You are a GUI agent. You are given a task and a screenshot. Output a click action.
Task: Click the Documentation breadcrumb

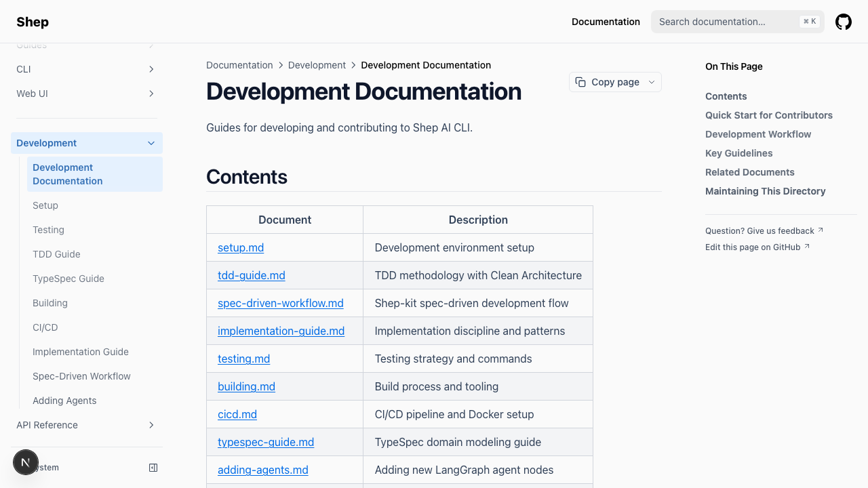pos(239,65)
